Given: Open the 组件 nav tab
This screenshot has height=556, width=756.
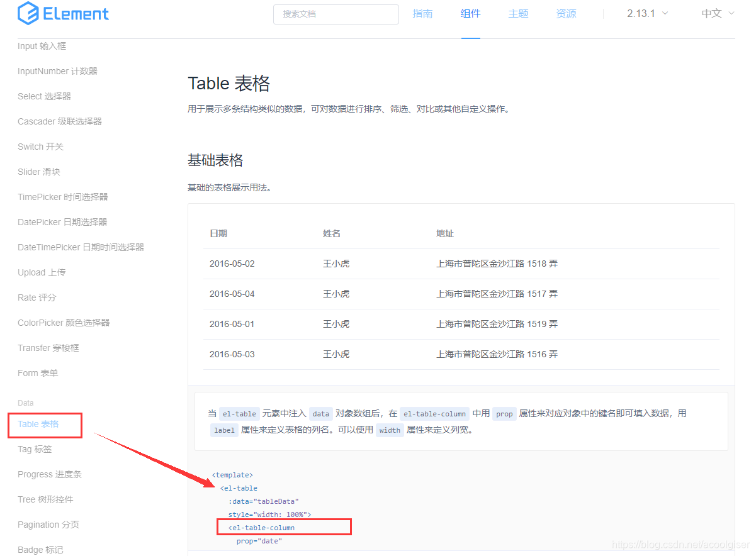Looking at the screenshot, I should 471,13.
